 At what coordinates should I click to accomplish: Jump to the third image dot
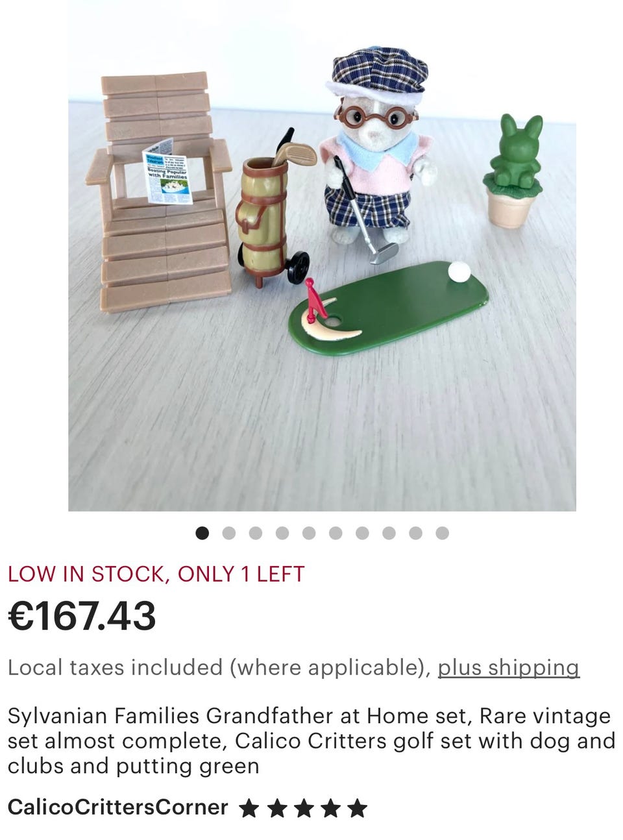tap(256, 533)
